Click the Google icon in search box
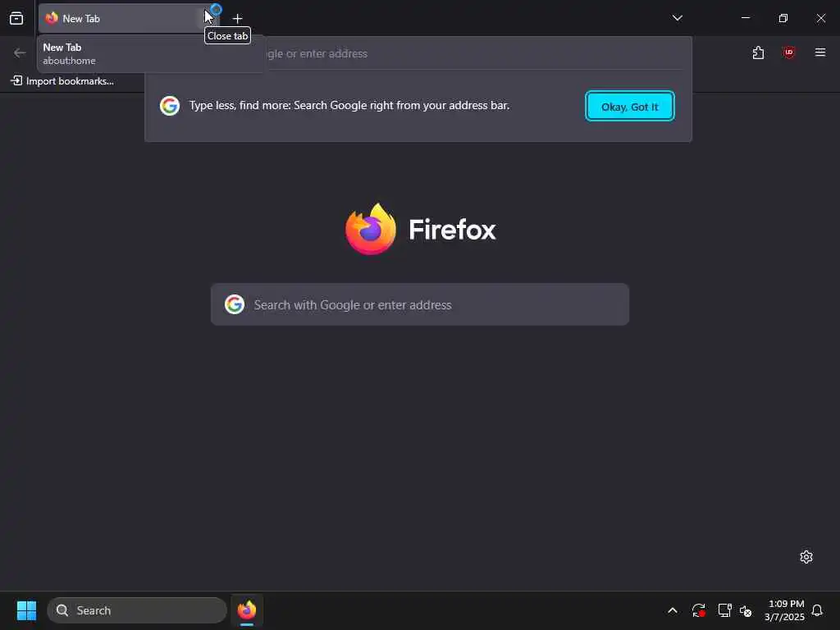Screen dimensions: 840x630 tap(234, 304)
